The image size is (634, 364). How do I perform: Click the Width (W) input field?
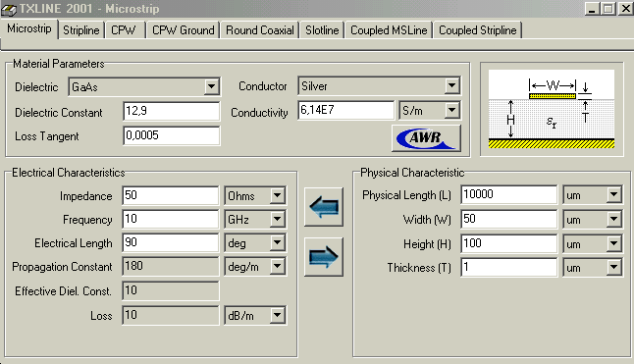coord(509,220)
